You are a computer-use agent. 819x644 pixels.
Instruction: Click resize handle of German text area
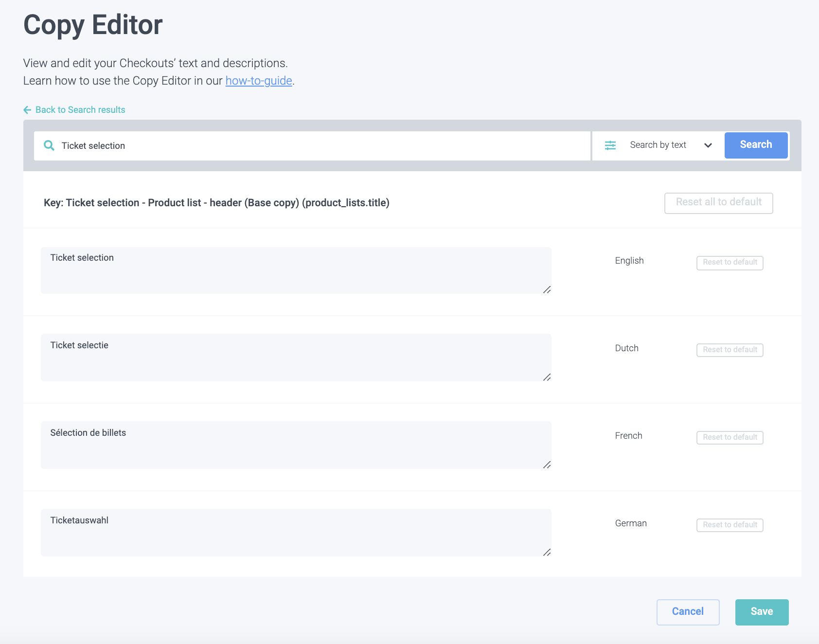click(x=547, y=552)
